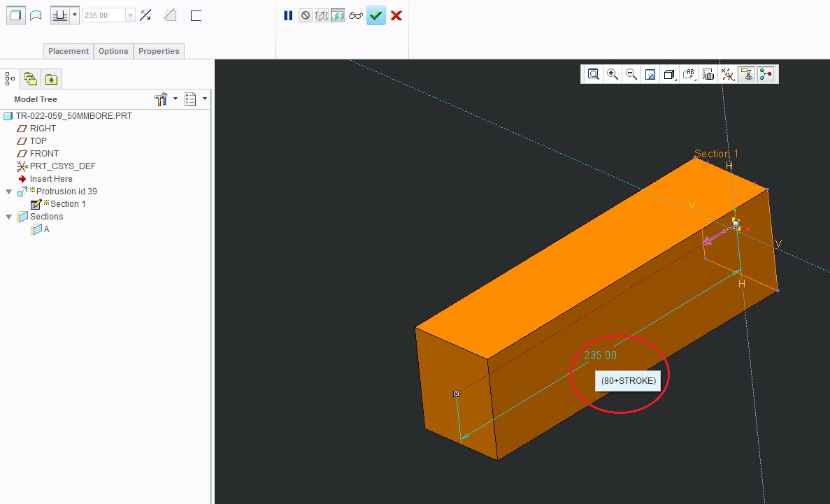Toggle wireframe geometry preview on dashboard

coord(322,15)
